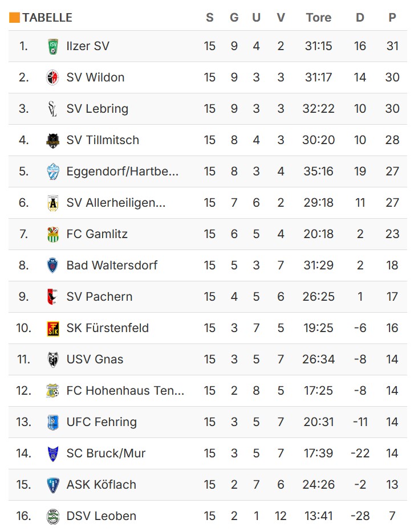Select the FC Hohenhaus Tenne team name
The height and width of the screenshot is (532, 414).
[x=125, y=391]
